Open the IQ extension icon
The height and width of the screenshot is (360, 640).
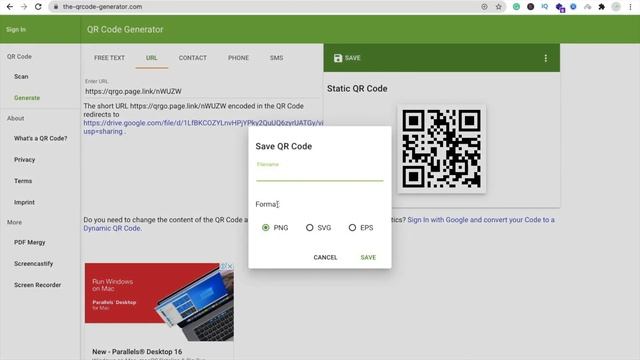coord(544,7)
